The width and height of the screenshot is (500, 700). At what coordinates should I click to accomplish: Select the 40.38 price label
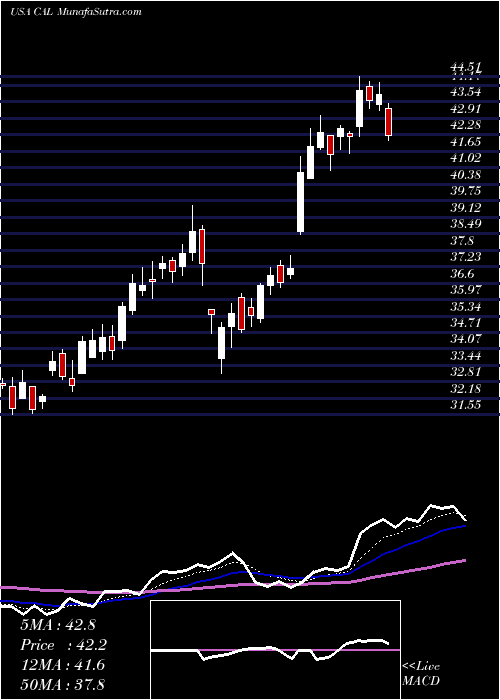(467, 175)
